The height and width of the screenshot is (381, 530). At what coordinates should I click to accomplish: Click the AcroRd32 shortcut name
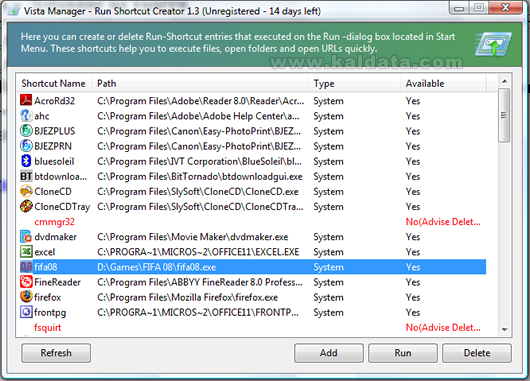point(54,101)
